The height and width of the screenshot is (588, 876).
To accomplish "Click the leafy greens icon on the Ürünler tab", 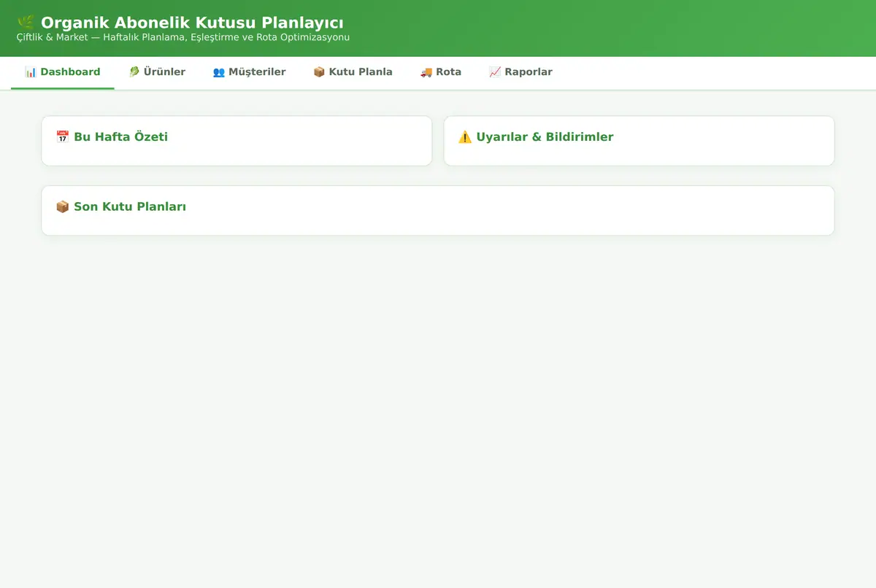I will 134,72.
